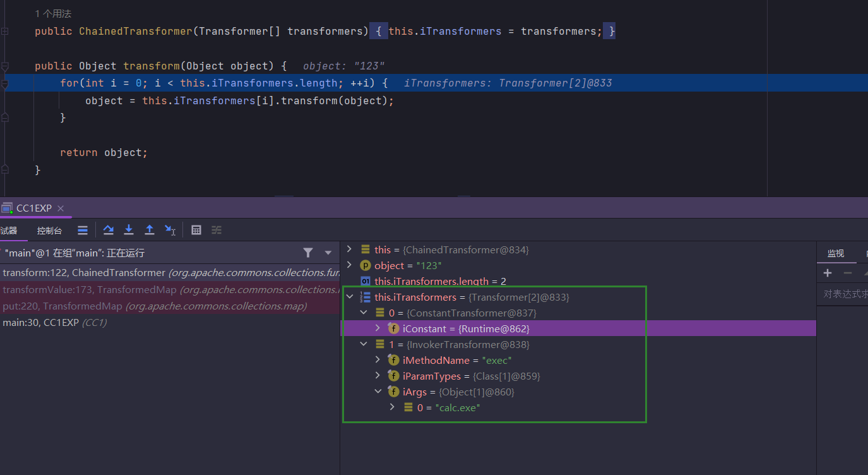This screenshot has height=475, width=868.
Task: Click the 'return object;' code line
Action: [104, 152]
